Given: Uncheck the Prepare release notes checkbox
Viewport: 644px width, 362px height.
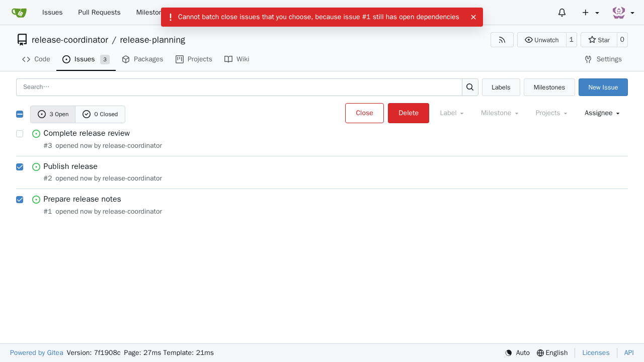Looking at the screenshot, I should point(20,200).
